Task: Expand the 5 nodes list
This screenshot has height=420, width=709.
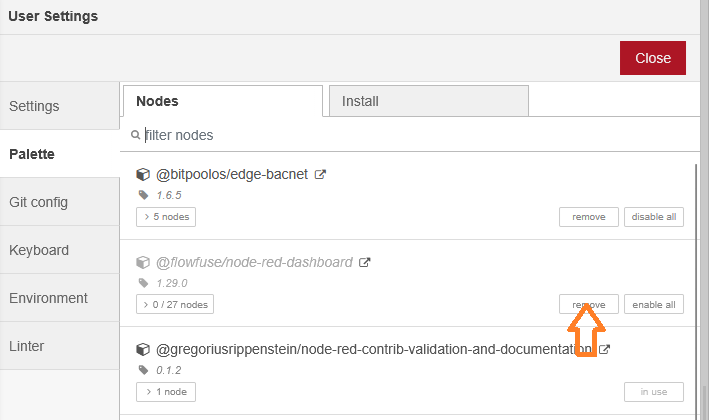Action: 167,217
